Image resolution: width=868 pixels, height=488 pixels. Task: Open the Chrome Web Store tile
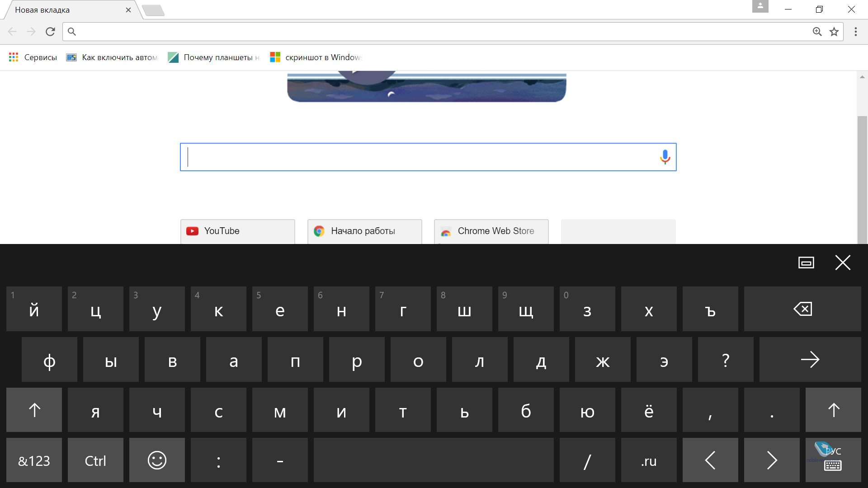pos(491,231)
